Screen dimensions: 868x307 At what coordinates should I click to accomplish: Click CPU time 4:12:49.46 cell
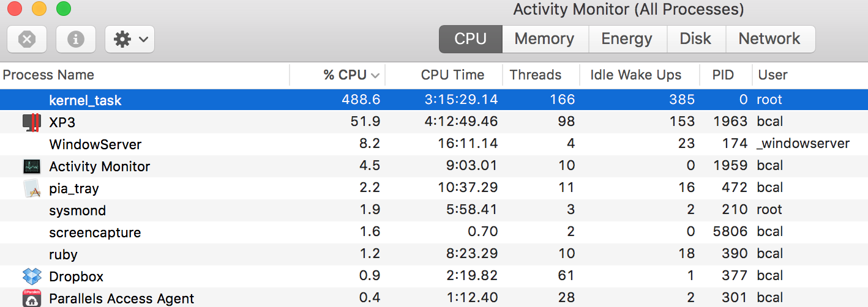tap(461, 122)
